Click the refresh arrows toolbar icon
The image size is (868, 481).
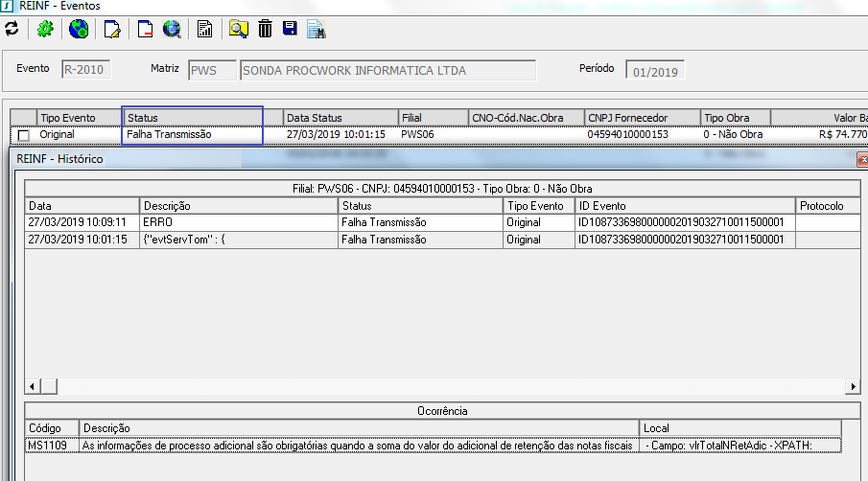pos(12,30)
